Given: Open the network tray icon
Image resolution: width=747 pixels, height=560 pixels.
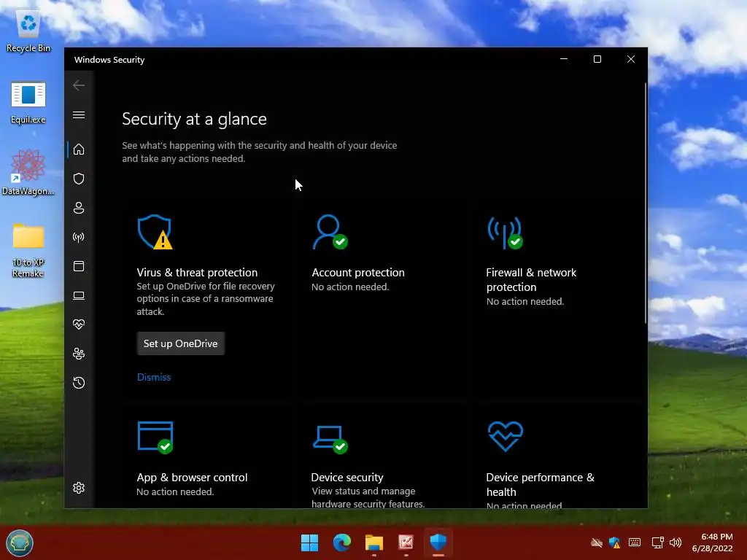Looking at the screenshot, I should pyautogui.click(x=657, y=542).
